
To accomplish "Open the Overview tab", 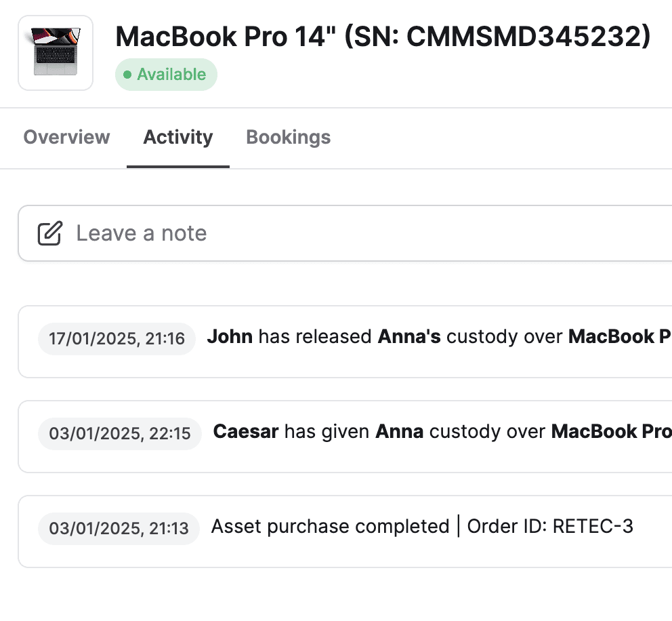I will (x=66, y=137).
